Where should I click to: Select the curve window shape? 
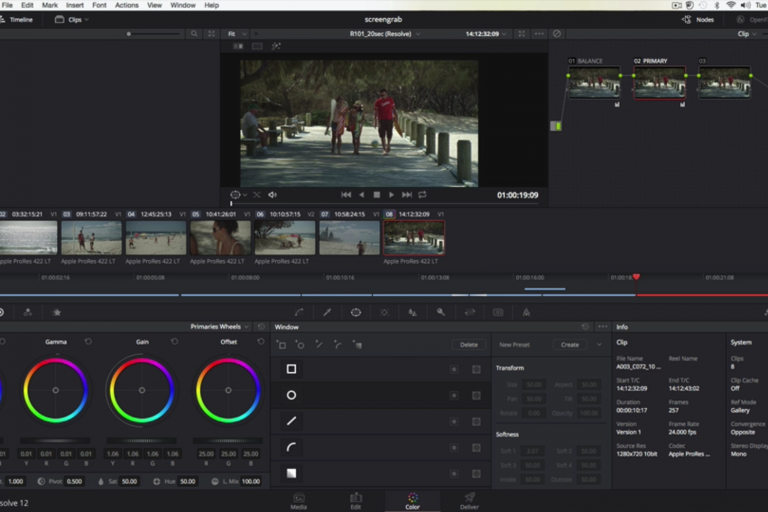[x=291, y=447]
